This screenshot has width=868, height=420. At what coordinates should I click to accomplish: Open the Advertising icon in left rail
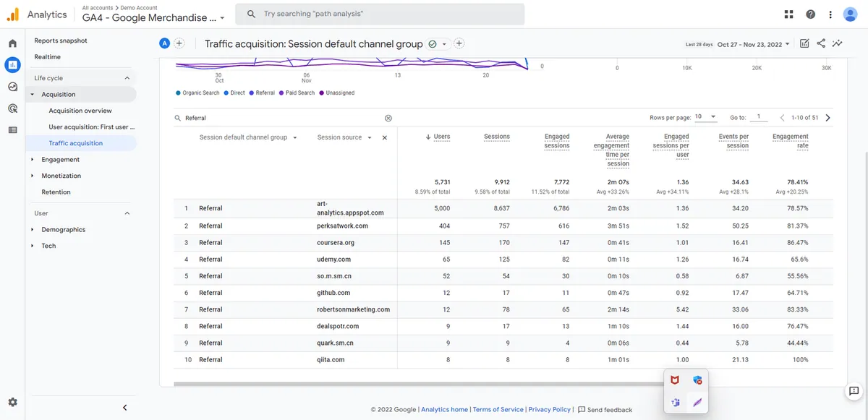[12, 108]
